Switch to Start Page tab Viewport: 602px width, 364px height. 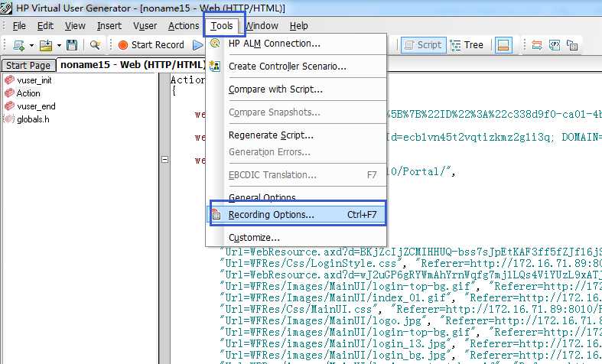(x=28, y=65)
